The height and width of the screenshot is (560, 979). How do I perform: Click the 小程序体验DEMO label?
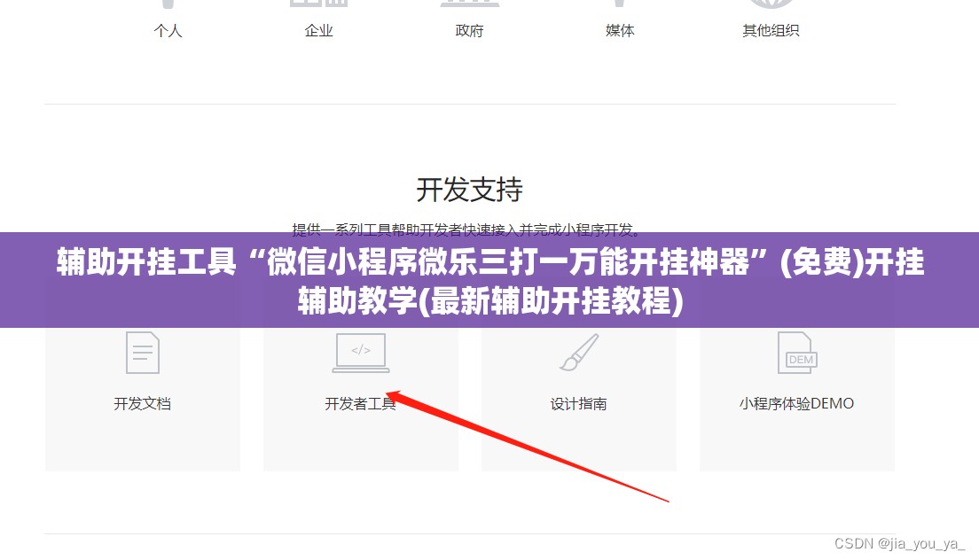coord(796,403)
